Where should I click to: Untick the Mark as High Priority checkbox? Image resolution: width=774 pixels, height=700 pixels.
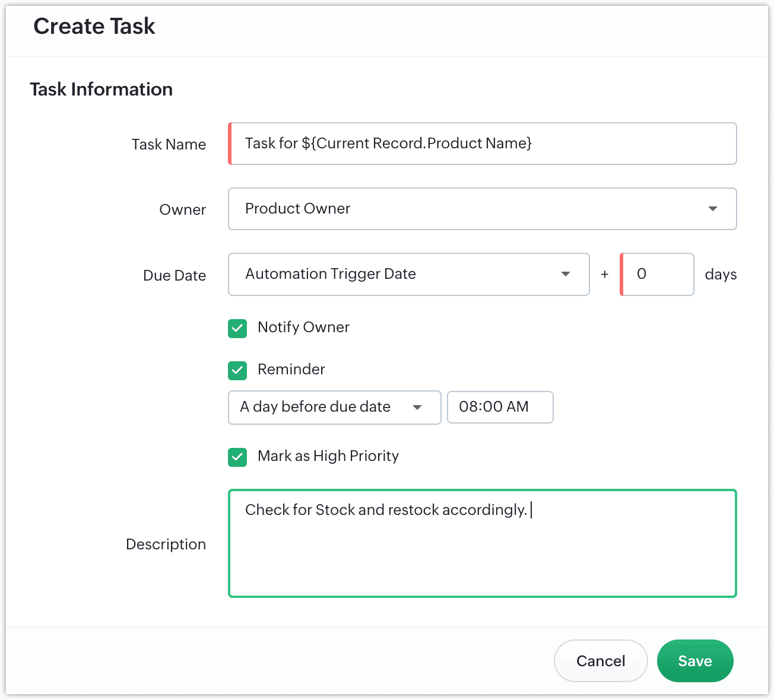237,457
